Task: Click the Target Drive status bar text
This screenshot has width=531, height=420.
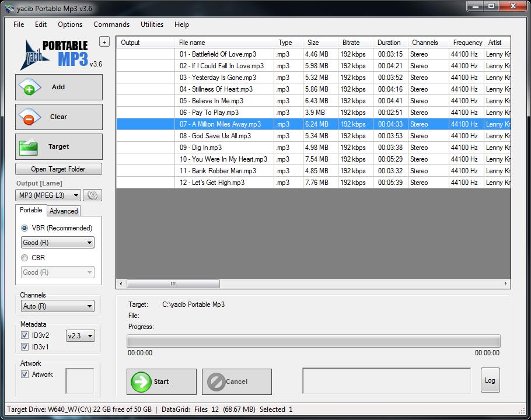Action: point(79,409)
